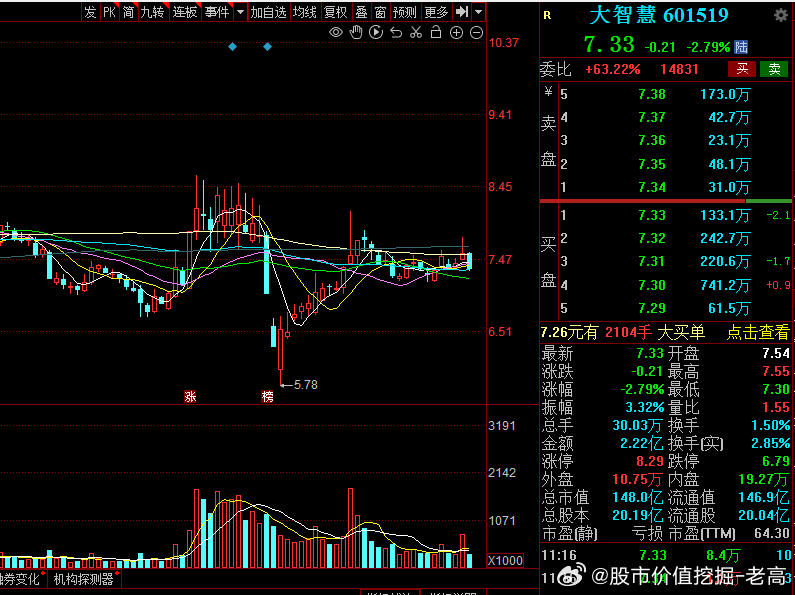The width and height of the screenshot is (795, 595).
Task: Toggle the eye visibility icon above chart
Action: 336,32
